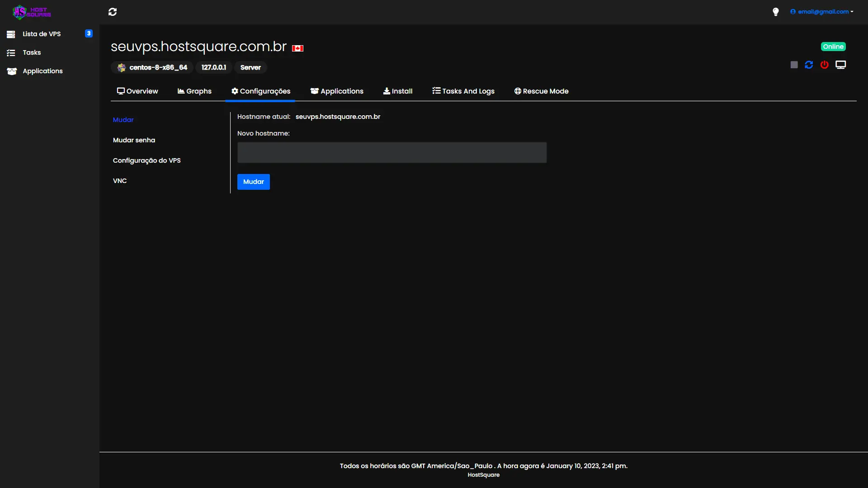
Task: Click the refresh icon in top bar
Action: pyautogui.click(x=113, y=12)
